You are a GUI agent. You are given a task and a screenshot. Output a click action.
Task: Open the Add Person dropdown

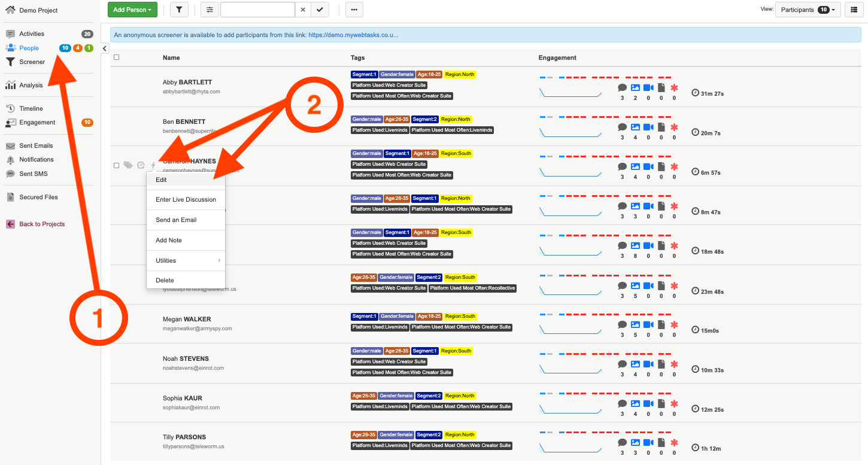132,10
